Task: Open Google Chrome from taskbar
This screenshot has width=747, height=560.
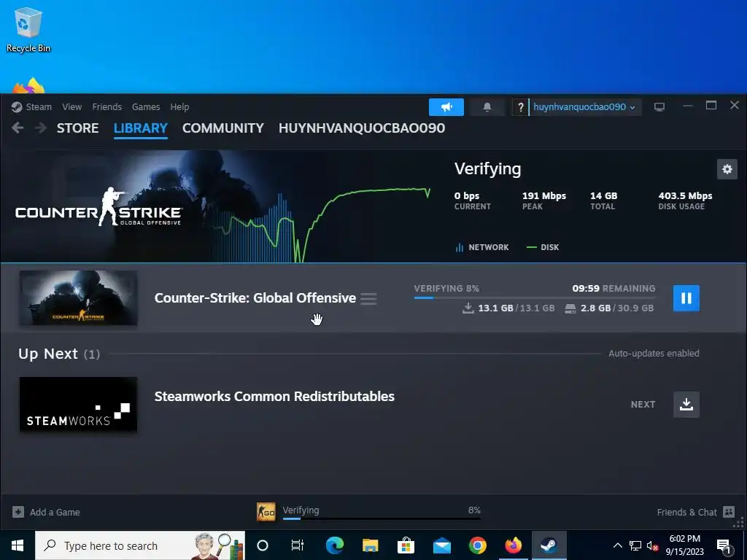Action: [x=477, y=545]
